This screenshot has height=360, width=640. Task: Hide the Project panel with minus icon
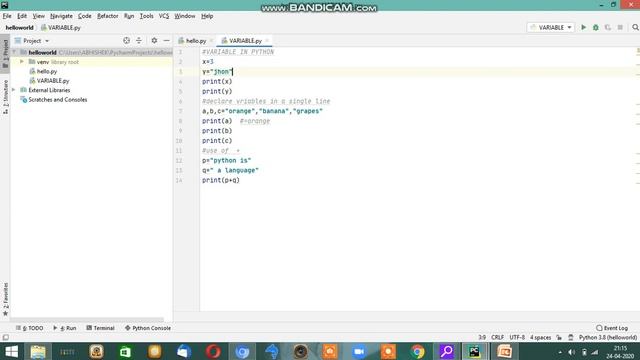click(166, 40)
